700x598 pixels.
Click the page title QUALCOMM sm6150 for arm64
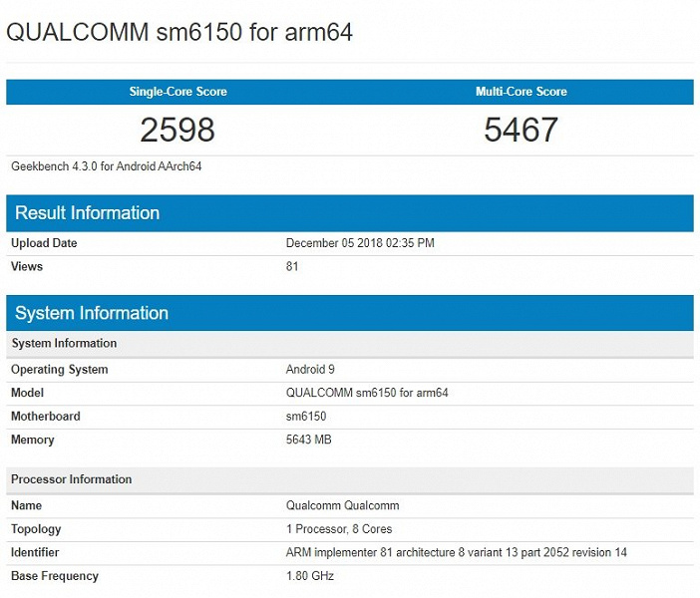pyautogui.click(x=179, y=32)
